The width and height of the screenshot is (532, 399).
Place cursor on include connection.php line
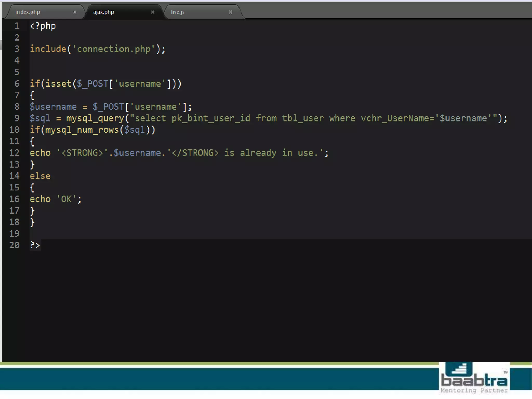coord(97,49)
